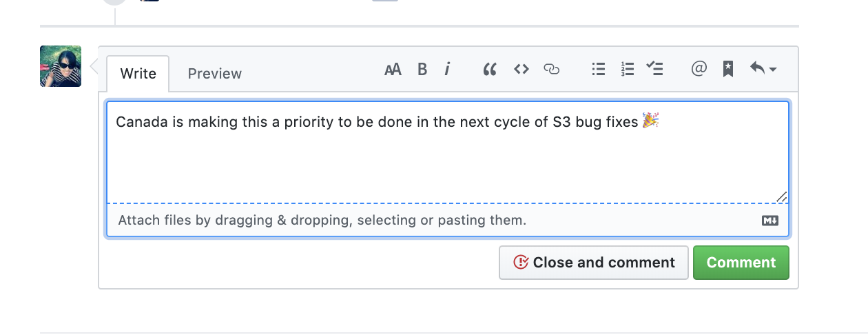Click the attach files drop zone text
This screenshot has height=335, width=868.
click(x=322, y=221)
